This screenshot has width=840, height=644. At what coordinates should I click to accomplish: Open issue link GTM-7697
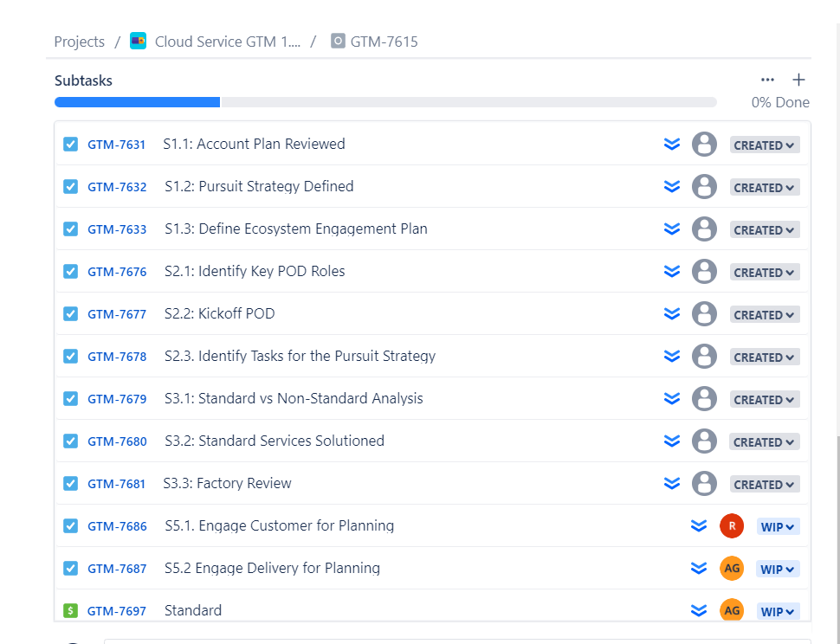[116, 611]
